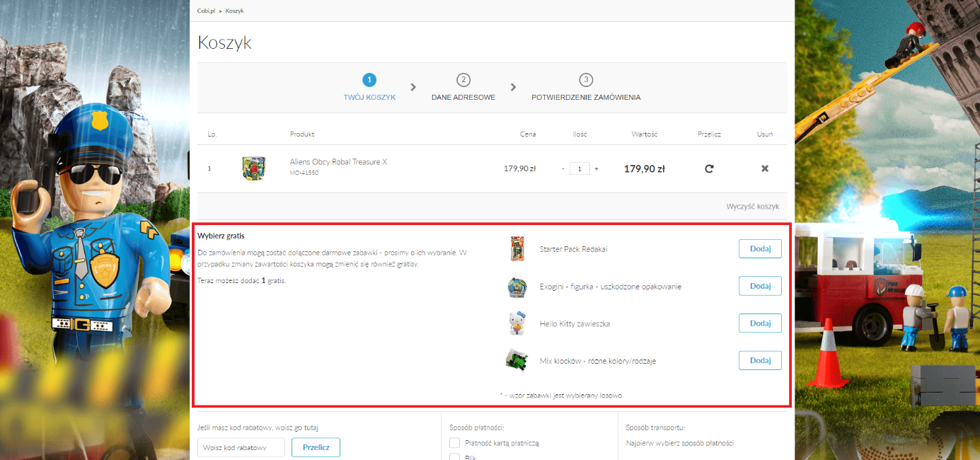
Task: Click the Starter Pack Redakai image
Action: [x=517, y=249]
